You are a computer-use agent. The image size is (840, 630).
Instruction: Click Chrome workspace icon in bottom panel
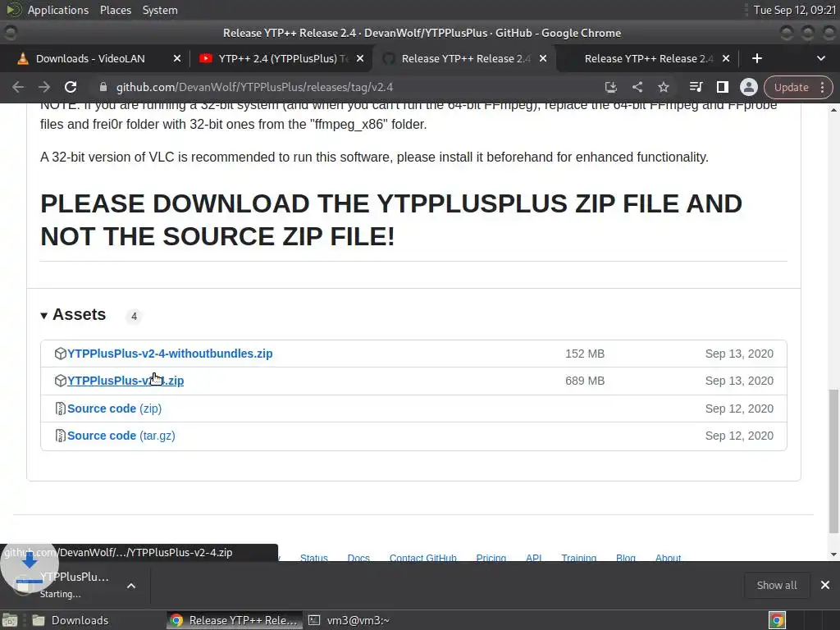pyautogui.click(x=777, y=620)
